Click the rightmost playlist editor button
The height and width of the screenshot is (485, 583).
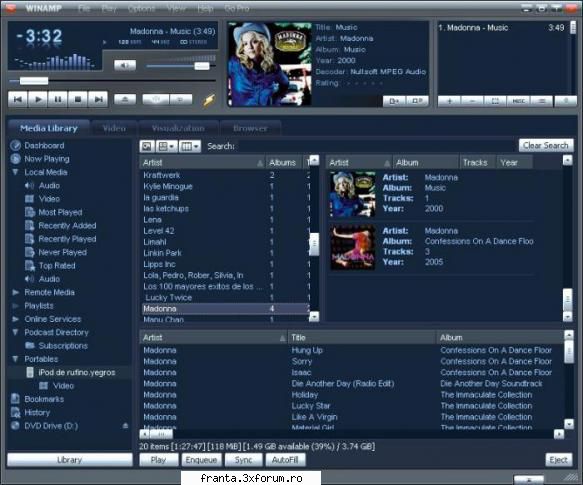(x=566, y=101)
